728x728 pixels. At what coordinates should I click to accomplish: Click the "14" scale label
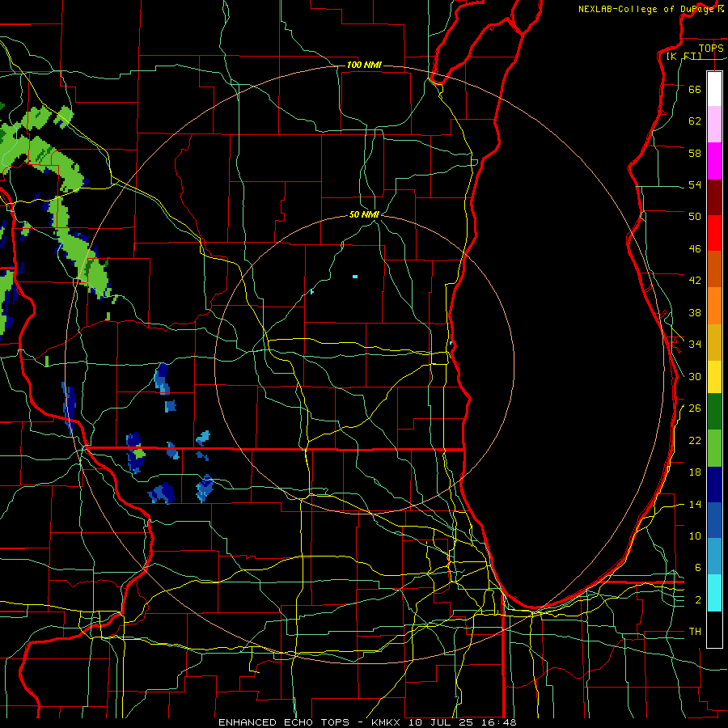[695, 504]
